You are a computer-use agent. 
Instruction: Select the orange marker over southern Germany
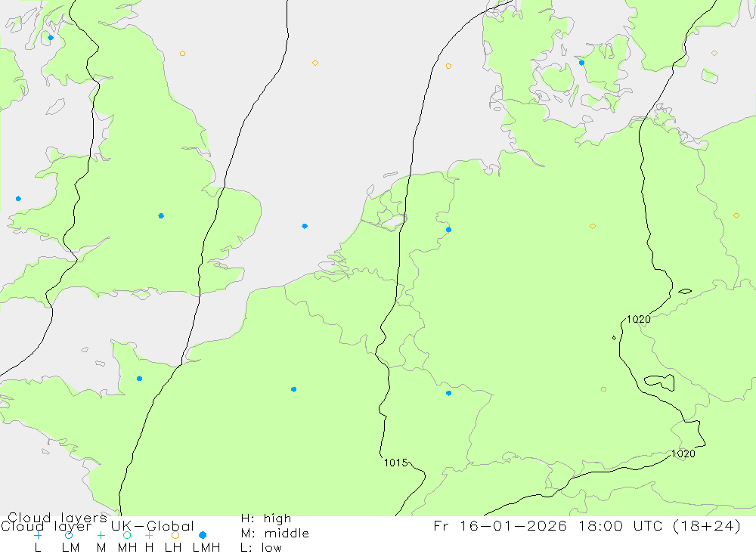click(603, 389)
